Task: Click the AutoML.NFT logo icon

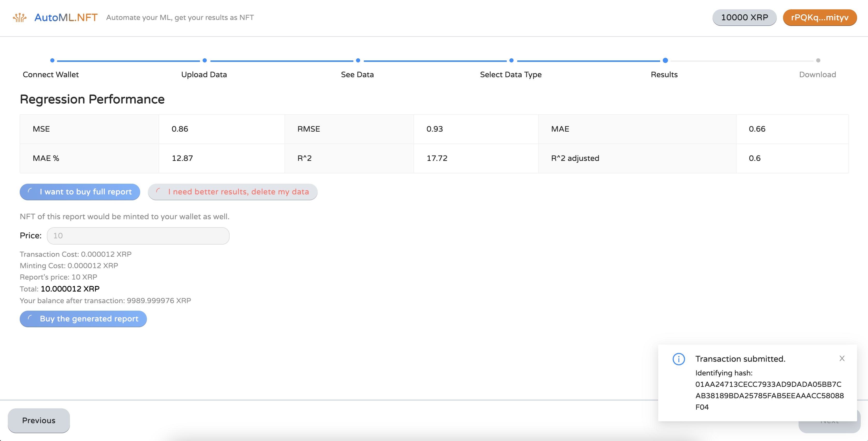Action: (19, 17)
